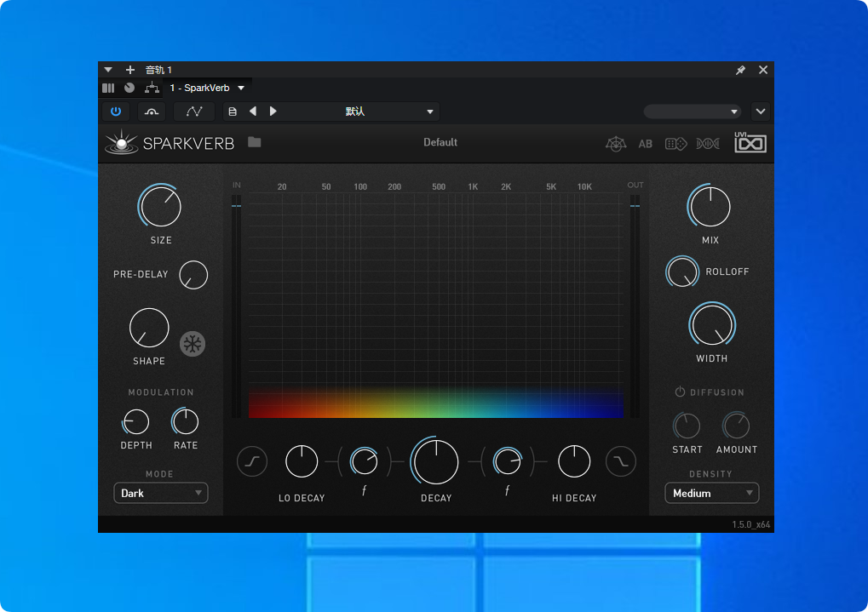868x612 pixels.
Task: Click the IN level meter
Action: [236, 306]
